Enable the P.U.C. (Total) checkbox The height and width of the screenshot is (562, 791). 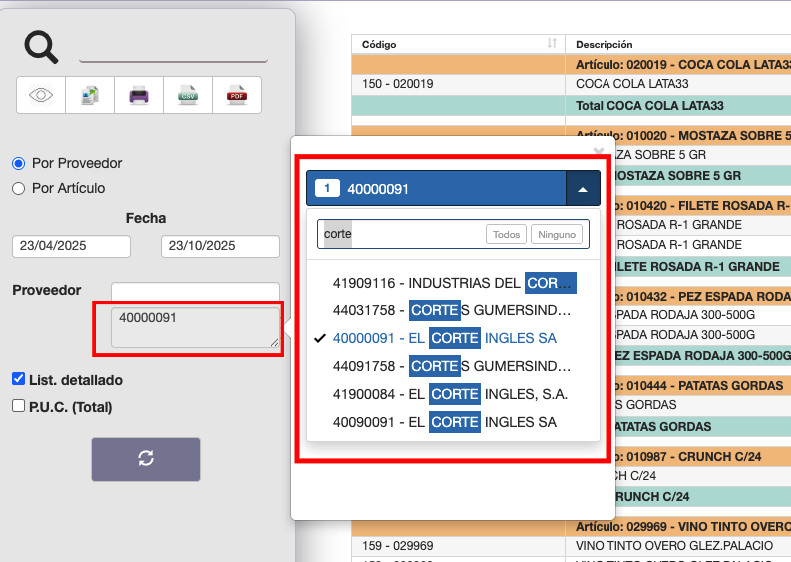[18, 406]
